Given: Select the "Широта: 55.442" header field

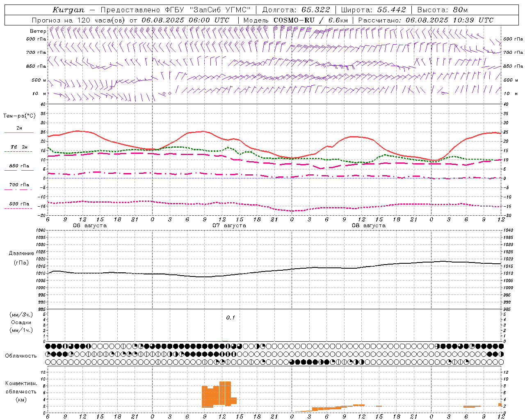Looking at the screenshot, I should (373, 10).
